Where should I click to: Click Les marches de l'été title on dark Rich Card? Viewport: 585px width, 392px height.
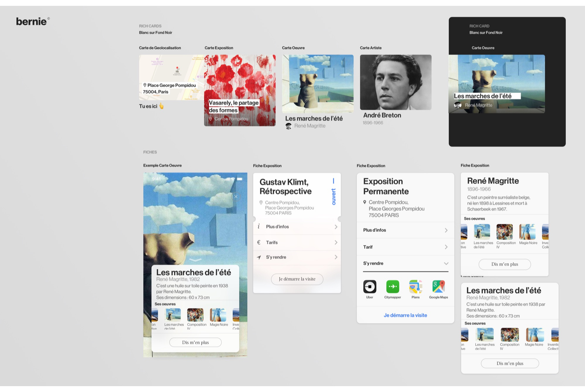[483, 96]
